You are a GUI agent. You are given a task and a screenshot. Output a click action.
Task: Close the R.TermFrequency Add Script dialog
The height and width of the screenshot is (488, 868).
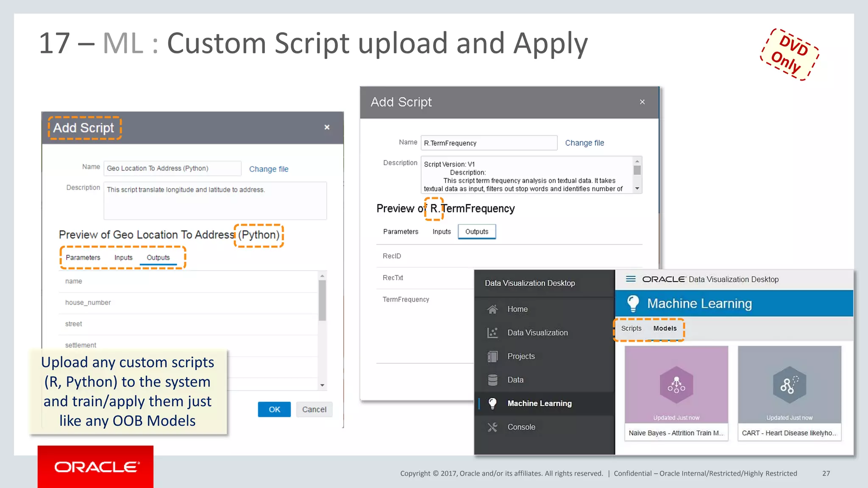tap(642, 102)
